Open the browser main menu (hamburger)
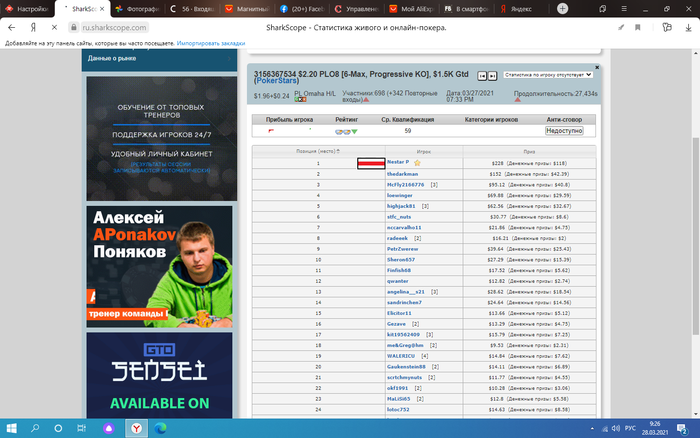The image size is (700, 438). 624,8
